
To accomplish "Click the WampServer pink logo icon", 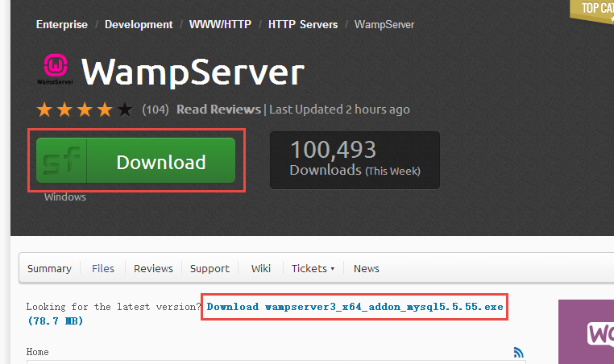I will [x=56, y=69].
